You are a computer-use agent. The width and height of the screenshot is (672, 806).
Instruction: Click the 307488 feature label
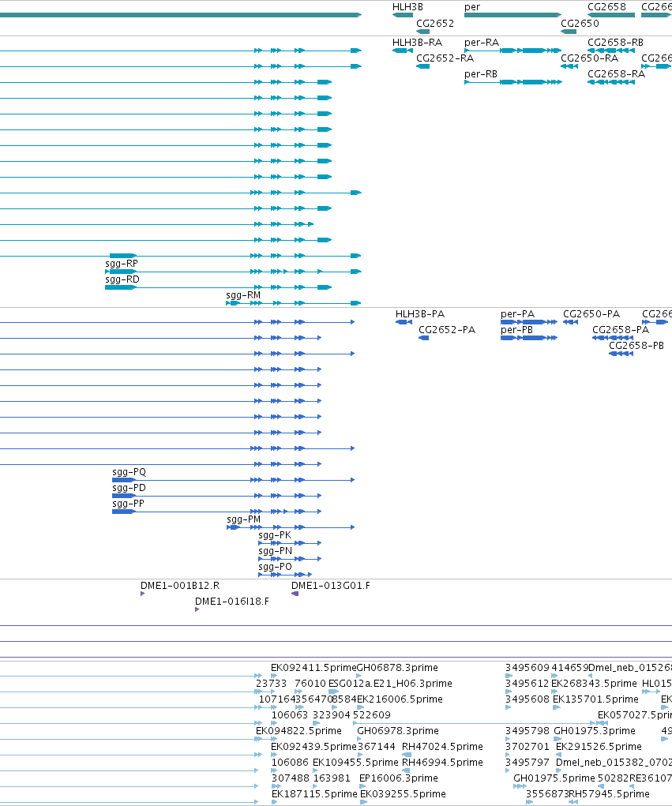(291, 778)
